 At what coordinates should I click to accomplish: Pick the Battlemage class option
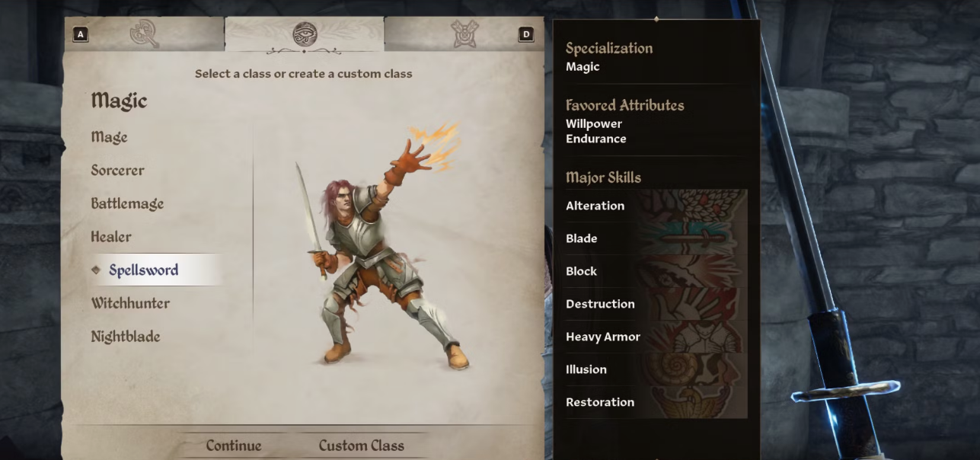(x=127, y=204)
